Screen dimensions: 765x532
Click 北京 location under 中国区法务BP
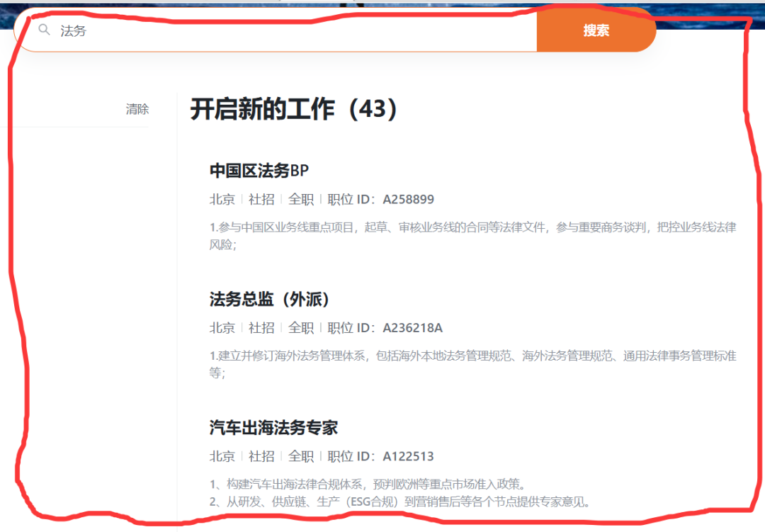(222, 200)
